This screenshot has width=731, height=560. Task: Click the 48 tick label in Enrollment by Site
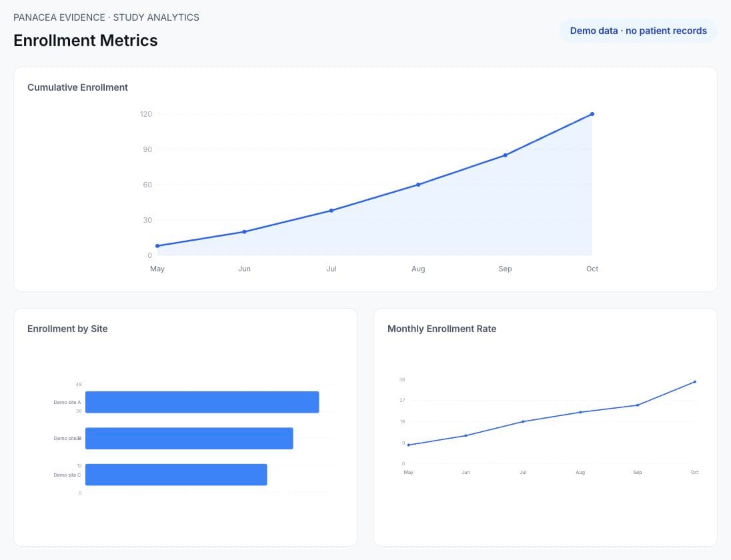[x=79, y=385]
